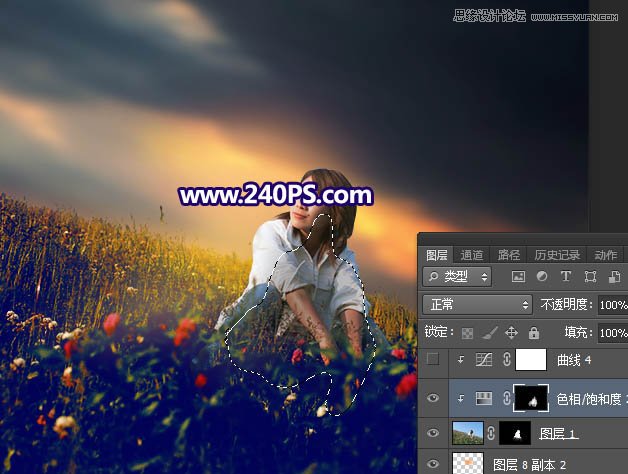Show the hidden 曲线 4 layer
628x474 pixels.
pyautogui.click(x=432, y=360)
